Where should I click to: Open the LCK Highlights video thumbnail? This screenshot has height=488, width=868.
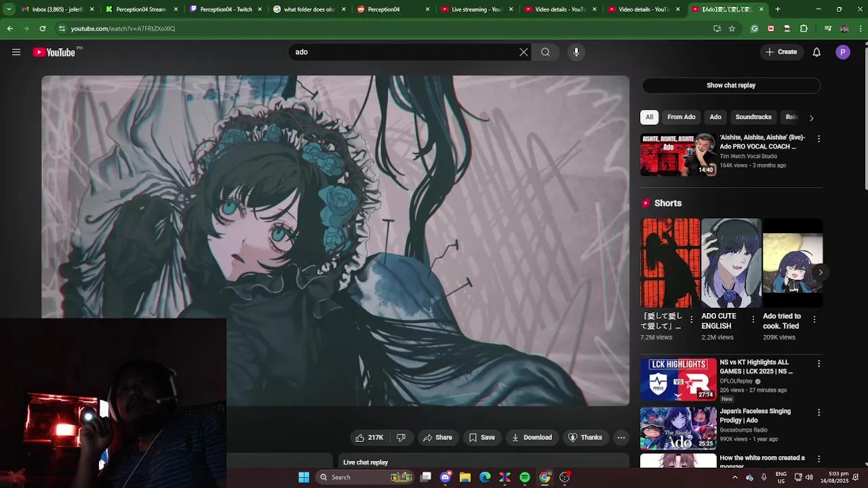[678, 380]
